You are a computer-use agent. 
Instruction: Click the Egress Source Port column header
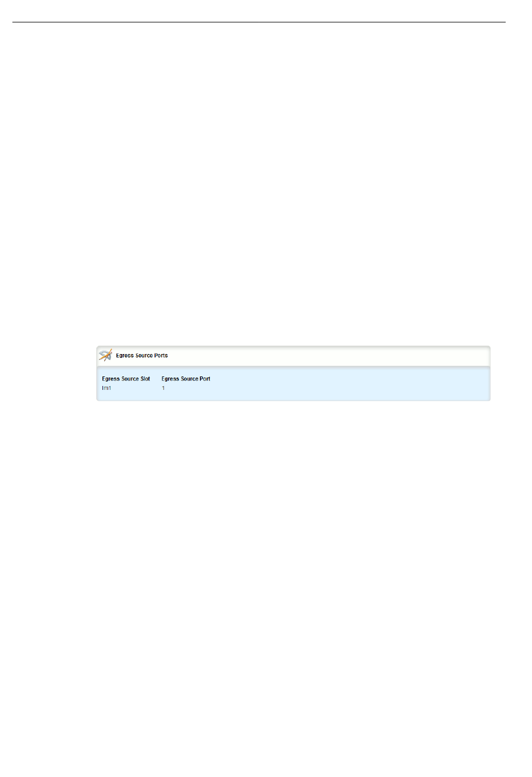[x=186, y=379]
